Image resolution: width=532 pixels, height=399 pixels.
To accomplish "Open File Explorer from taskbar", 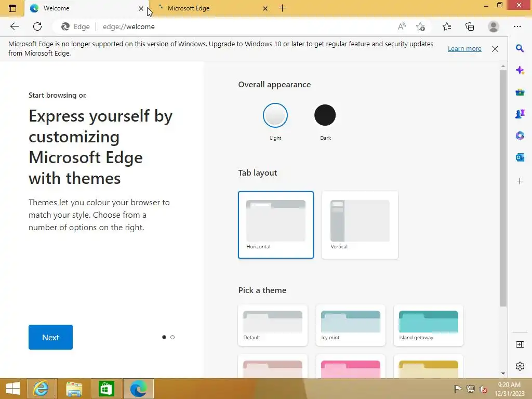I will (74, 389).
